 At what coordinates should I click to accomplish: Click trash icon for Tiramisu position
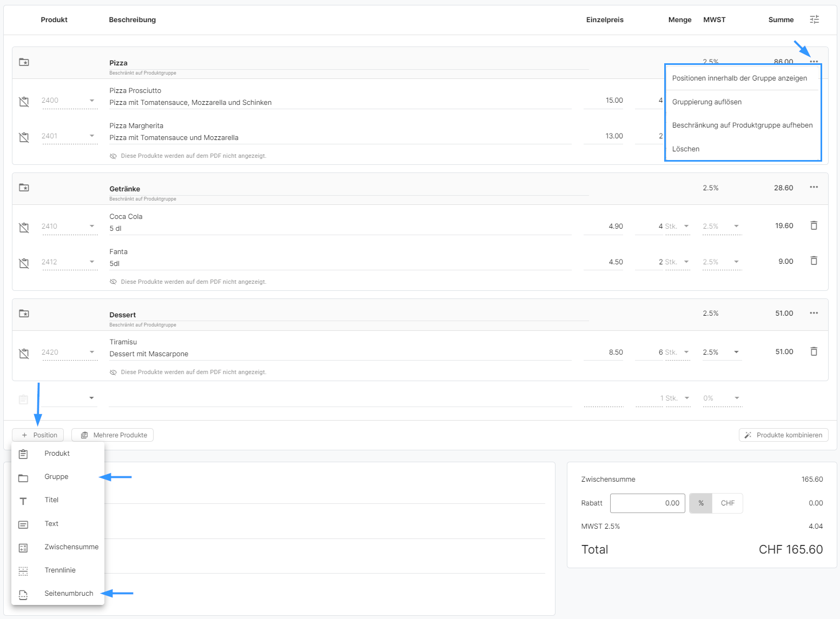(x=813, y=351)
